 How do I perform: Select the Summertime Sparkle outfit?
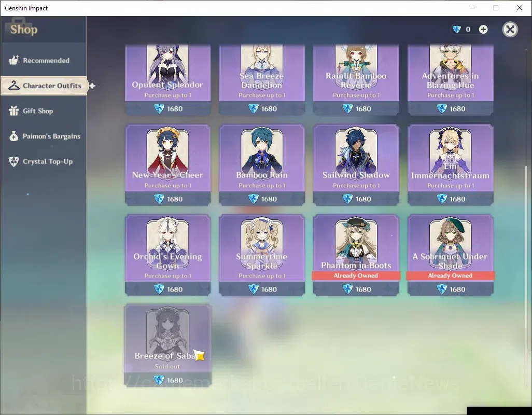tap(262, 255)
